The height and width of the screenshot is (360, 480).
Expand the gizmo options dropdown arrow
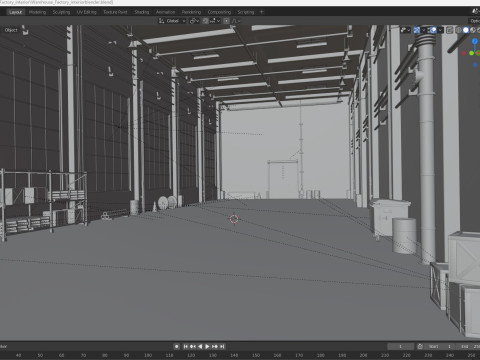[424, 30]
